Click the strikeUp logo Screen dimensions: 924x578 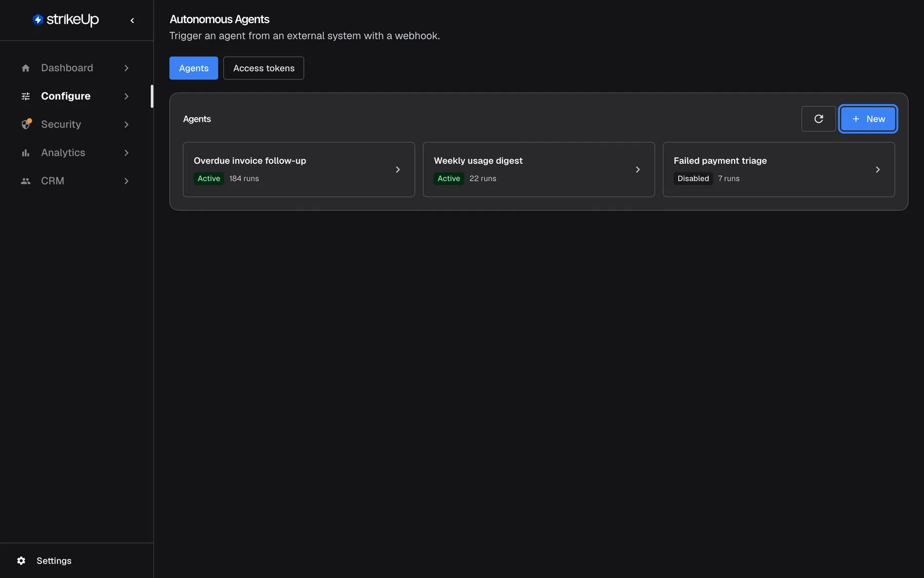tap(66, 20)
